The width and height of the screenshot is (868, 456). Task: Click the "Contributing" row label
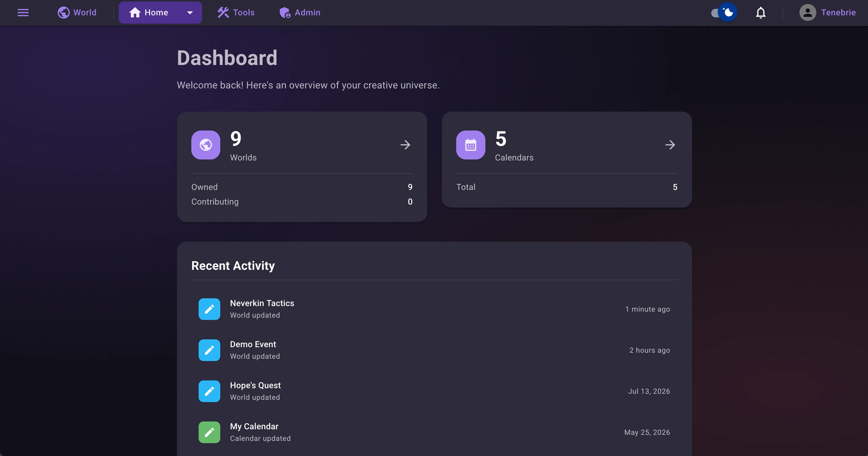point(215,202)
